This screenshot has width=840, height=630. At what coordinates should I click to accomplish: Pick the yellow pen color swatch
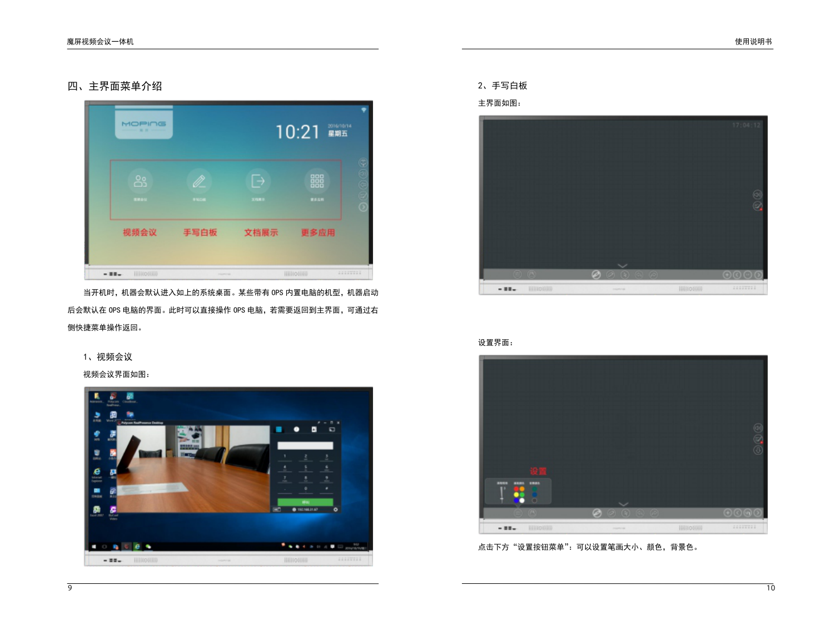pyautogui.click(x=516, y=495)
